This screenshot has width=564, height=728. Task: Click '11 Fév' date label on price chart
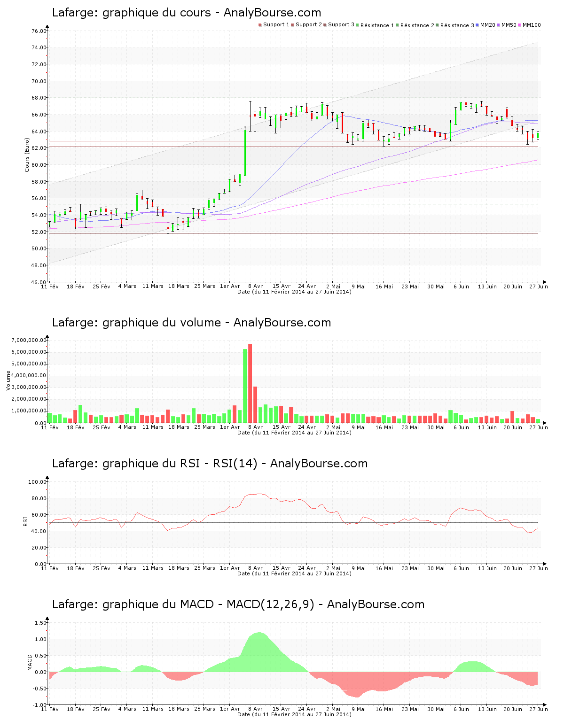point(50,286)
